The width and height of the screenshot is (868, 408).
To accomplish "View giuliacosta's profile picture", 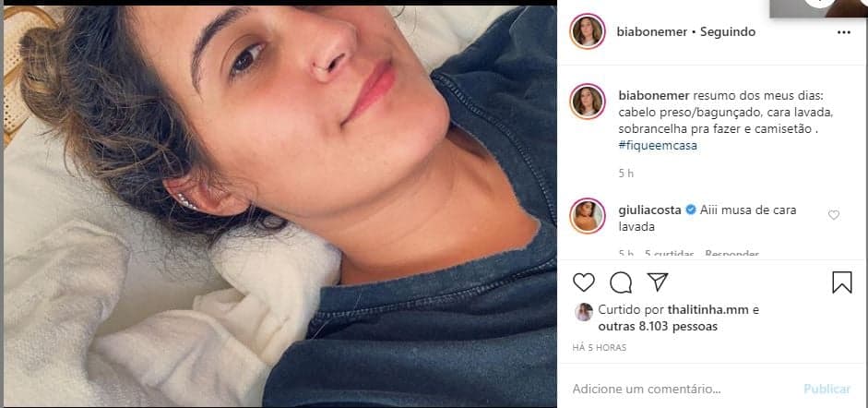I will [x=588, y=216].
